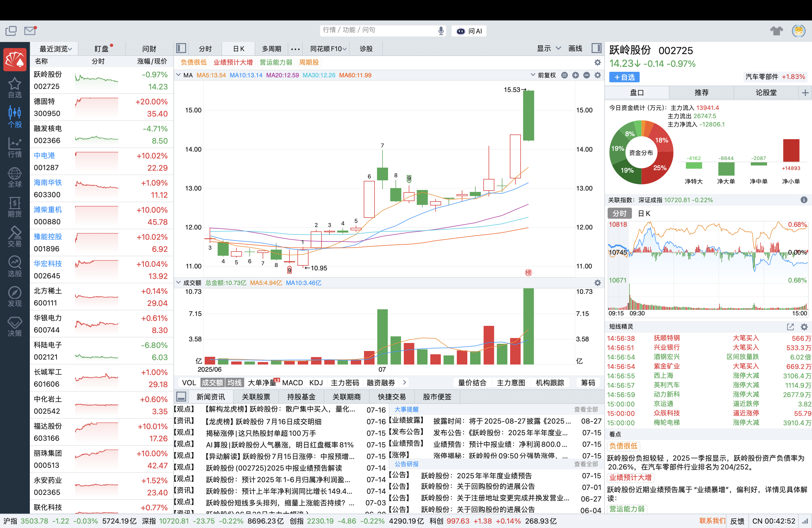
Task: Click the mail envelope icon
Action: click(30, 31)
